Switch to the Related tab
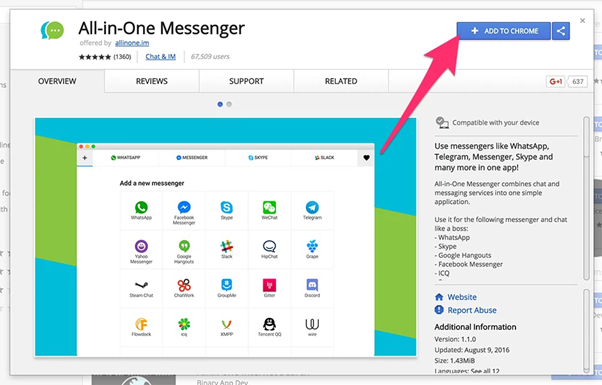Image resolution: width=602 pixels, height=385 pixels. click(x=341, y=81)
